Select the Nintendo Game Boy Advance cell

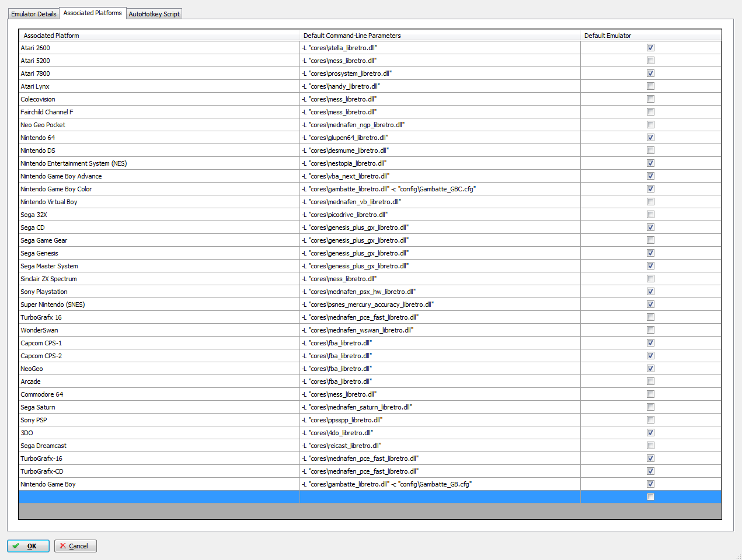pos(159,176)
